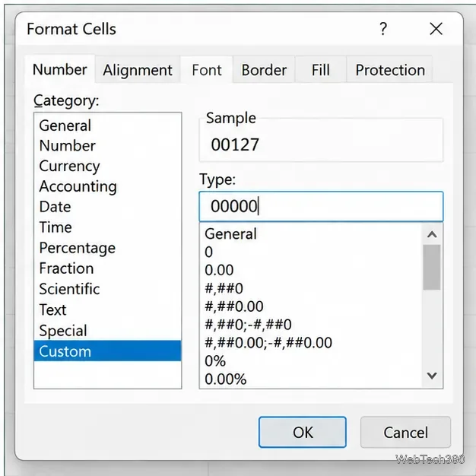This screenshot has width=476, height=476.
Task: Click the format list scrollbar thumb
Action: click(432, 267)
